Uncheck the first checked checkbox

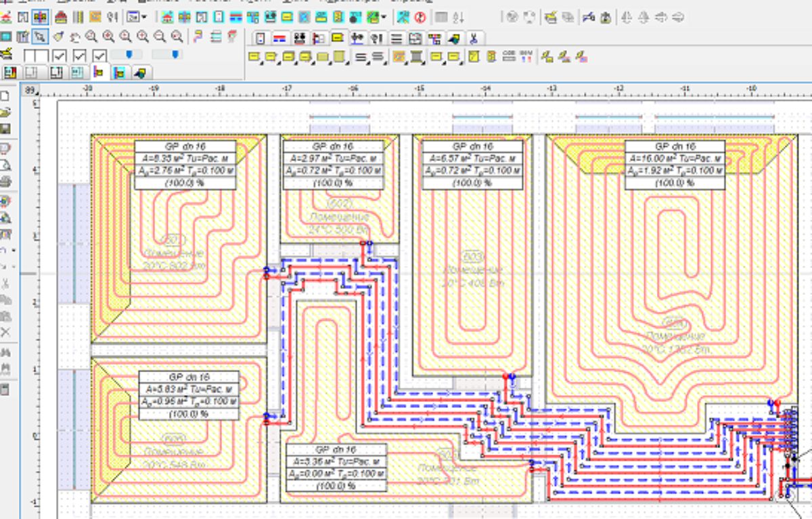60,55
